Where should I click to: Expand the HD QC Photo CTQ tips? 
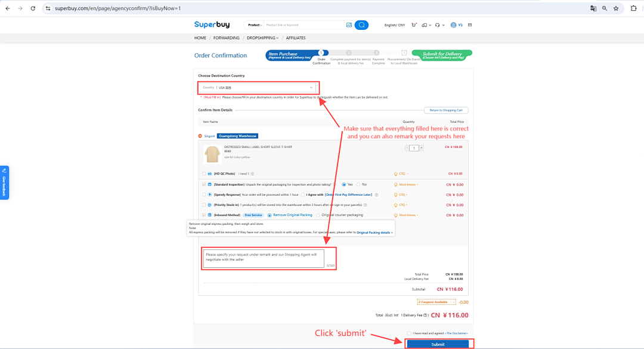click(x=401, y=174)
